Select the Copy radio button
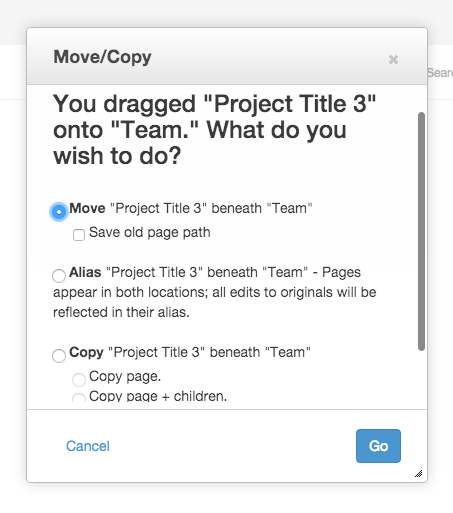This screenshot has height=513, width=453. (59, 356)
